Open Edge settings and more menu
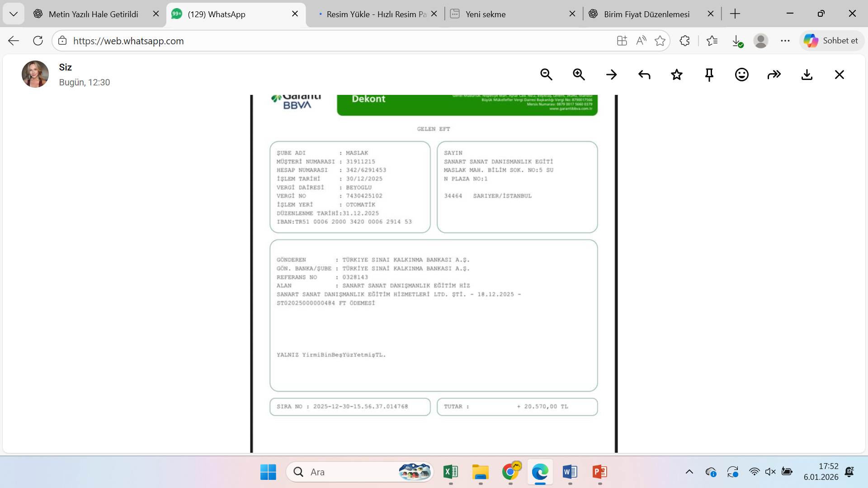 tap(785, 41)
